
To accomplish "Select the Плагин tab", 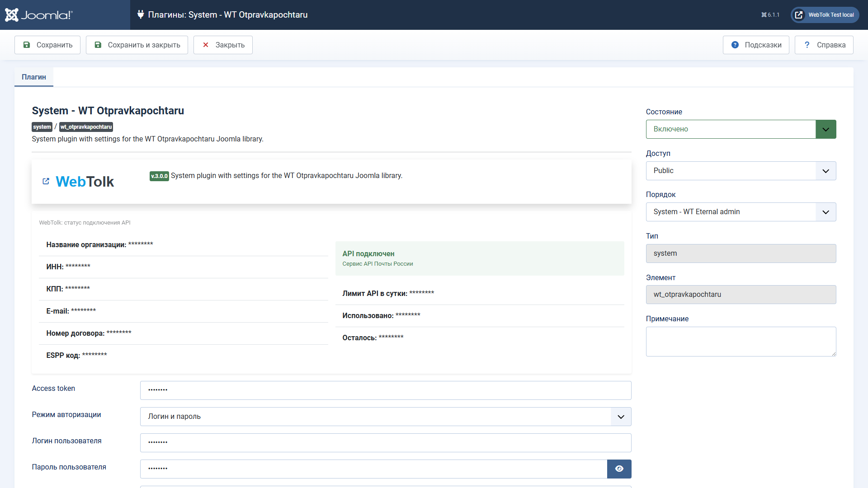I will 34,77.
